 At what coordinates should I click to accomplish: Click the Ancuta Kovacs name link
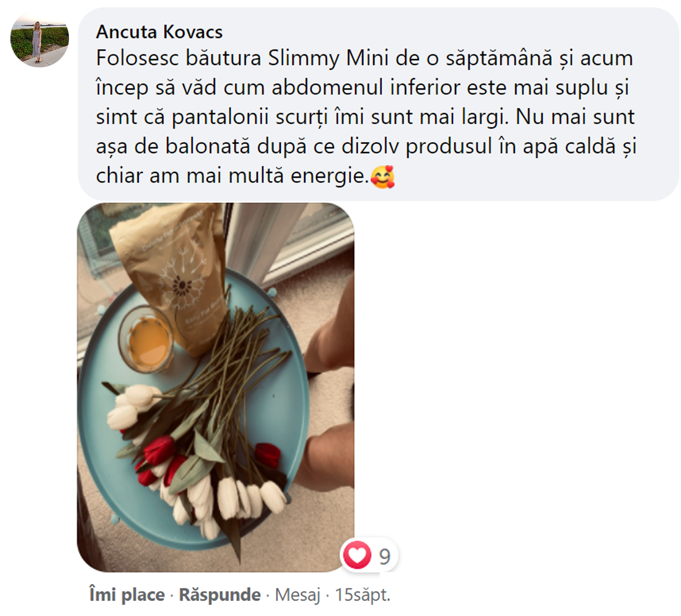coord(159,32)
